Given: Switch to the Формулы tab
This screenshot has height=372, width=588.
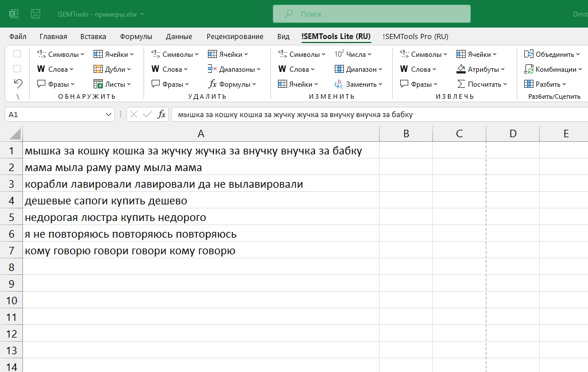Looking at the screenshot, I should pos(136,36).
